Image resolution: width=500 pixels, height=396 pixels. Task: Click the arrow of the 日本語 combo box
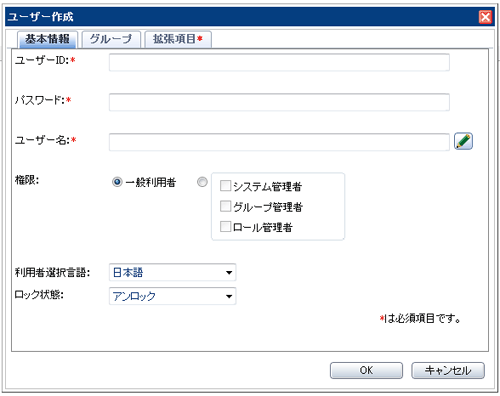click(229, 273)
